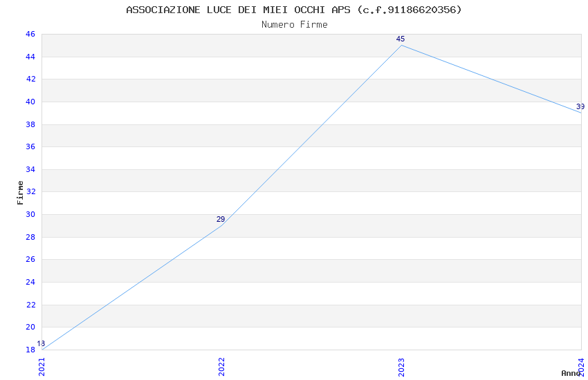Click the y-axis value 24
Viewport: 588px width, 380px height.
tap(30, 283)
